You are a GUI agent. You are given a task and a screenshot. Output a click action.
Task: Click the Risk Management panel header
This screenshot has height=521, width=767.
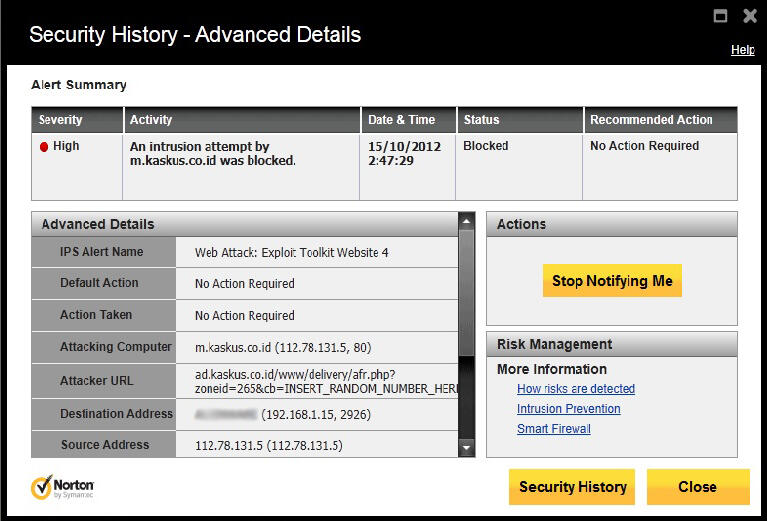pyautogui.click(x=611, y=344)
